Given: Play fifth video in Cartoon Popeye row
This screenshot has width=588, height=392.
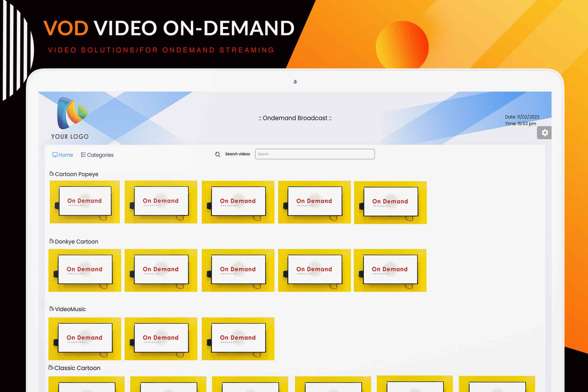Looking at the screenshot, I should click(390, 202).
